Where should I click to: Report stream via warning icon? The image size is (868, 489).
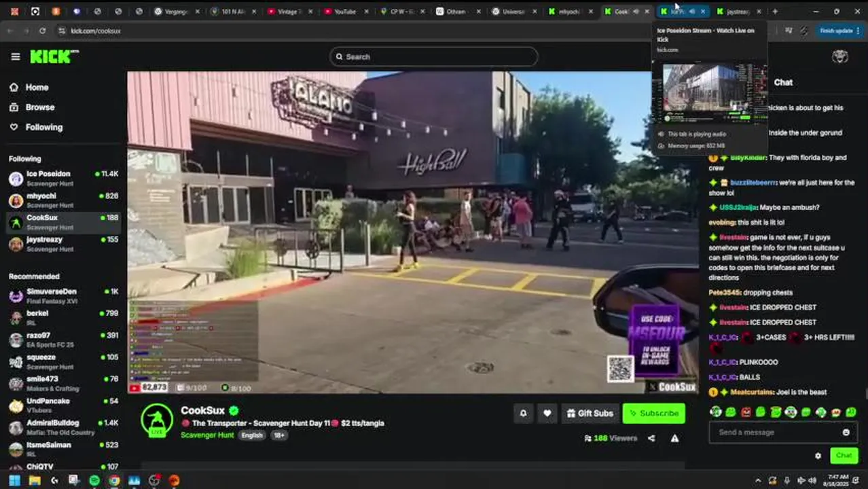pos(674,438)
